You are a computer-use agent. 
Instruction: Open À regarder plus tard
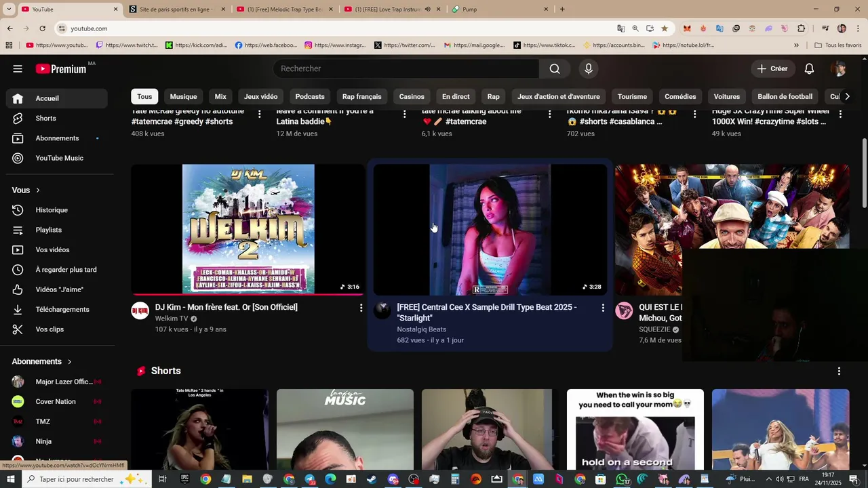coord(57,270)
